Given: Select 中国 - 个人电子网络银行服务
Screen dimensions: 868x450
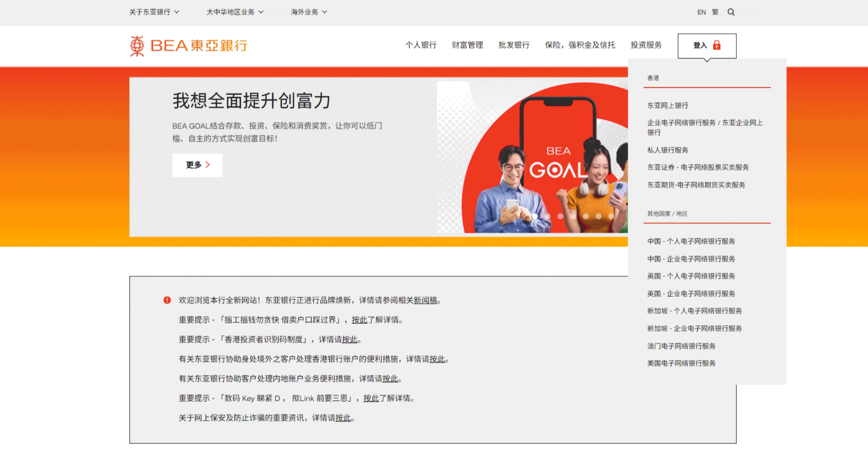Looking at the screenshot, I should coord(691,241).
